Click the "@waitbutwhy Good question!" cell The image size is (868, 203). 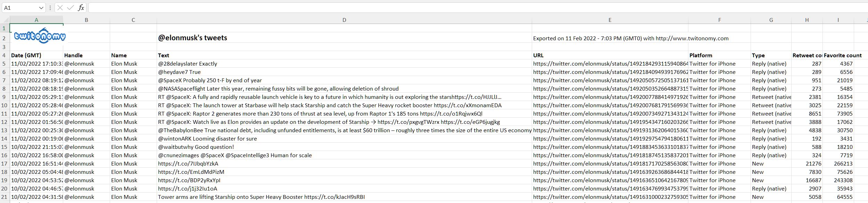pos(344,147)
